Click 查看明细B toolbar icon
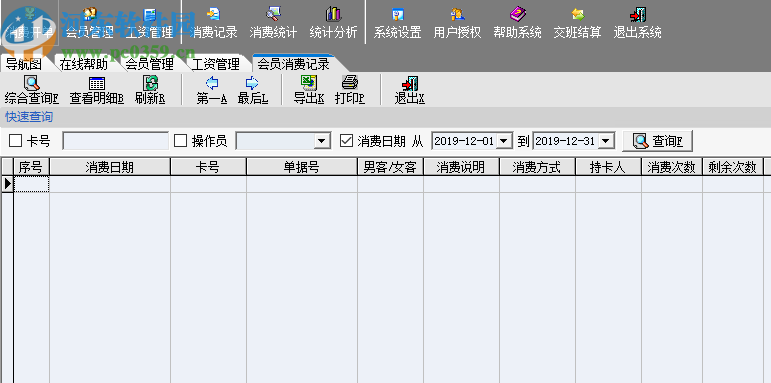The image size is (771, 383). point(96,90)
